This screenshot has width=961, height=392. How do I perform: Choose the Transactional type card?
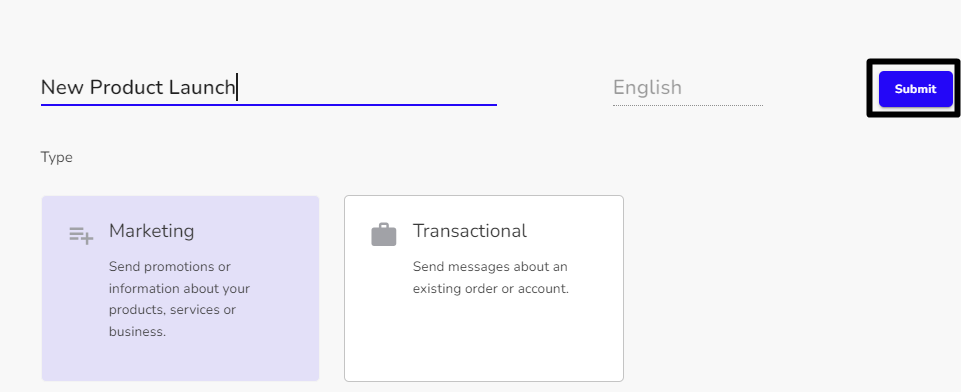[484, 288]
